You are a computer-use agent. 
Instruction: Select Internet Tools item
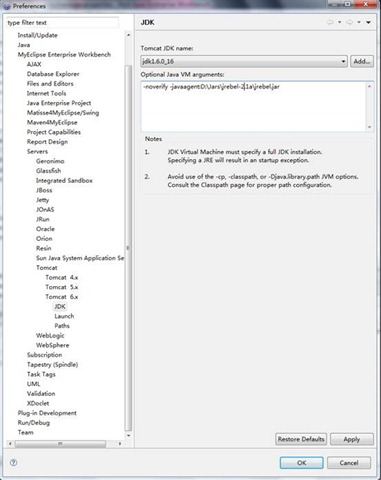(46, 93)
